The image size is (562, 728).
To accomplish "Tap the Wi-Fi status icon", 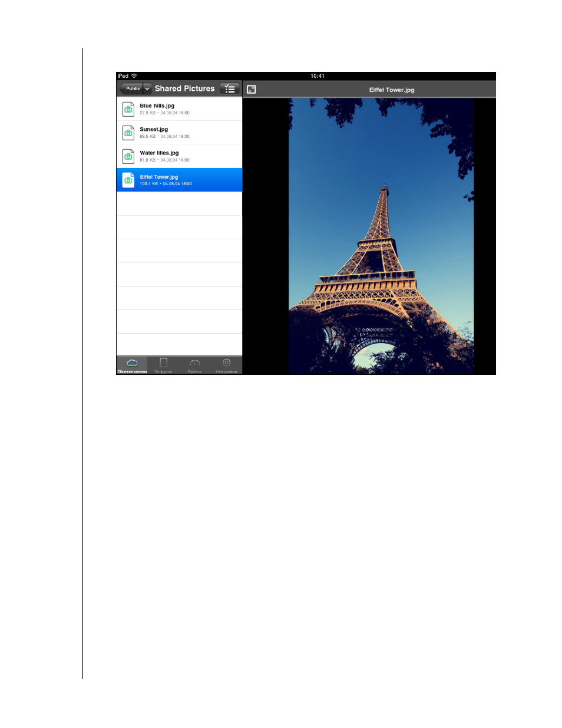I will coord(134,76).
